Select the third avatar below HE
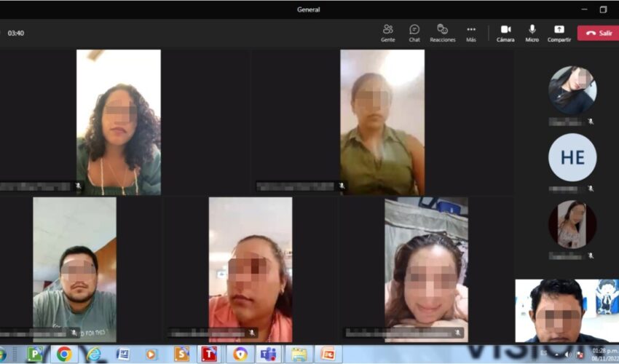Screen dimensions: 619x364 [572, 225]
